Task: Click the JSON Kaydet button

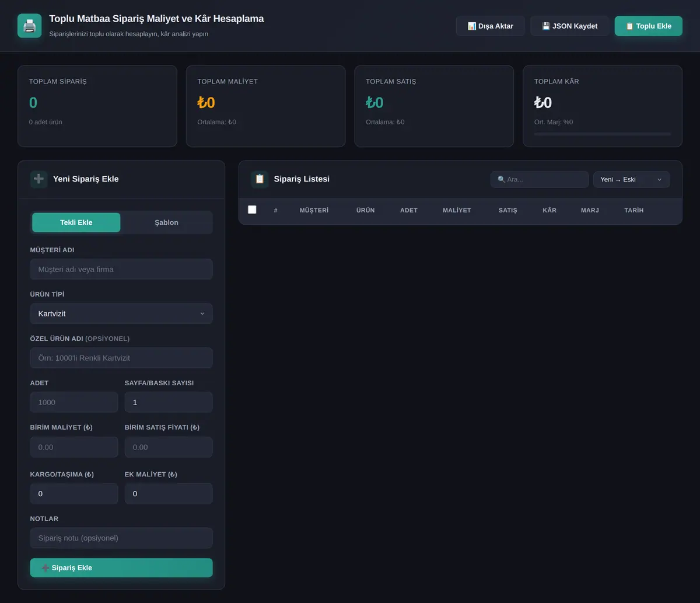Action: 569,26
